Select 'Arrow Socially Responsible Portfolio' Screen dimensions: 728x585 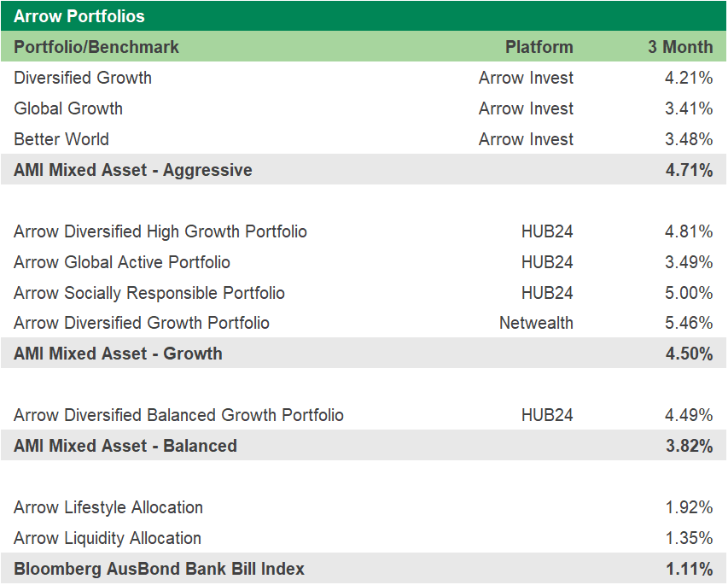[x=149, y=293]
